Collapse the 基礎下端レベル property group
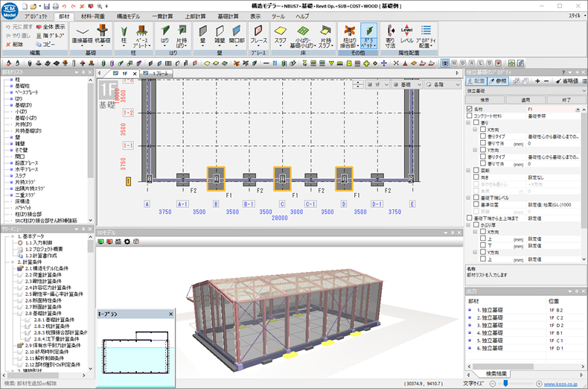 (468, 197)
